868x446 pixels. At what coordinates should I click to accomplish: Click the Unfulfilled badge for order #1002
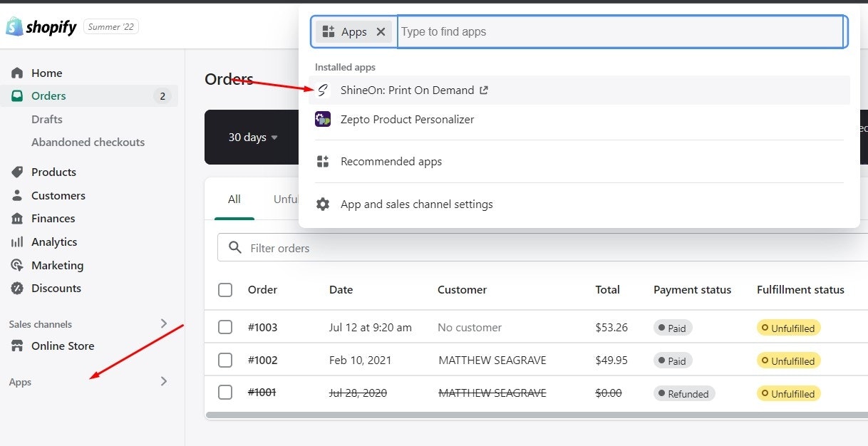pyautogui.click(x=789, y=361)
